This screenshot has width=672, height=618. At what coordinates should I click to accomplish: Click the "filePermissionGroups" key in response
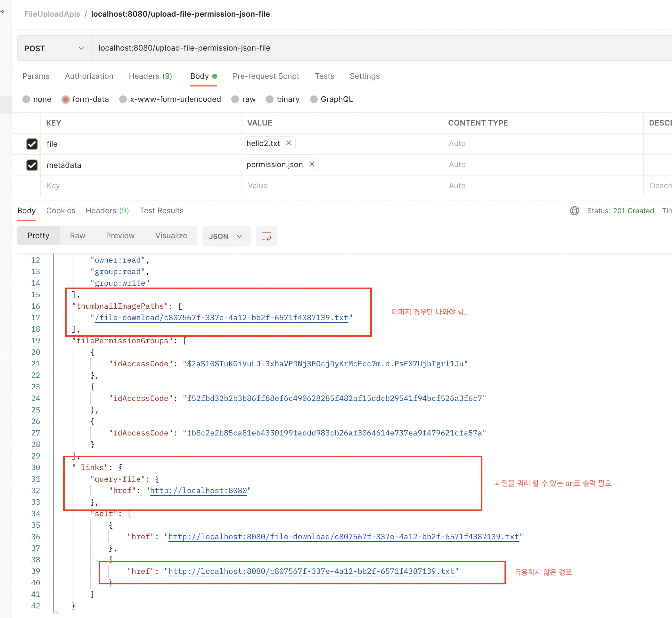click(122, 341)
